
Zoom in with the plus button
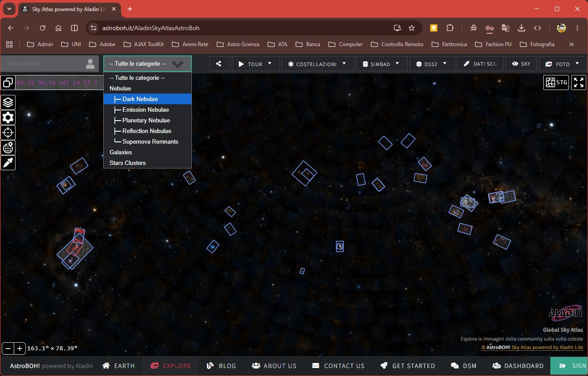(19, 349)
